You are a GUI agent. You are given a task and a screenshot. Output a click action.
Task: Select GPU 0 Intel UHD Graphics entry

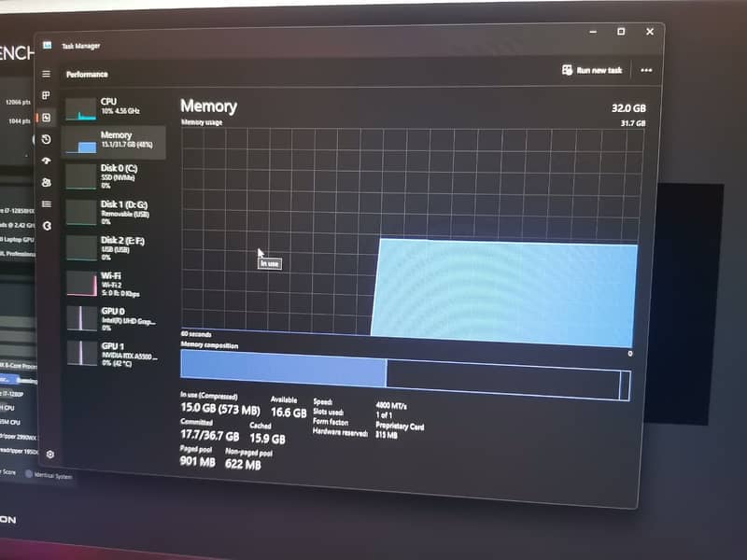click(112, 318)
